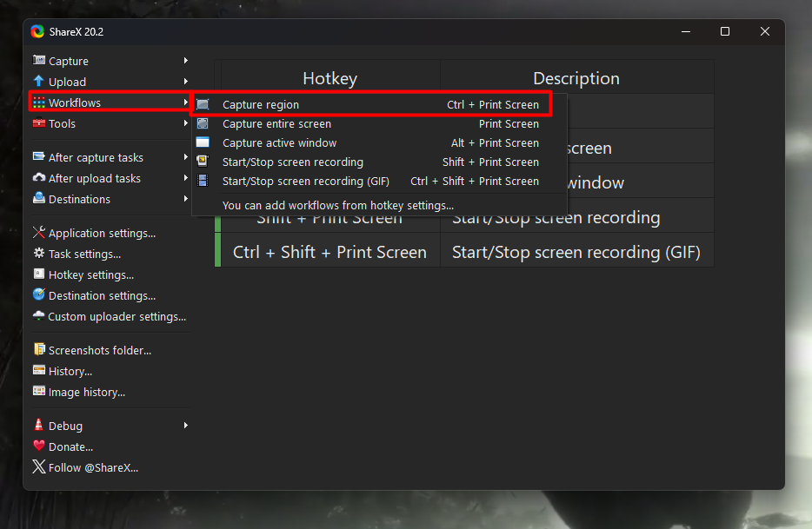Expand the Upload submenu arrow

185,82
